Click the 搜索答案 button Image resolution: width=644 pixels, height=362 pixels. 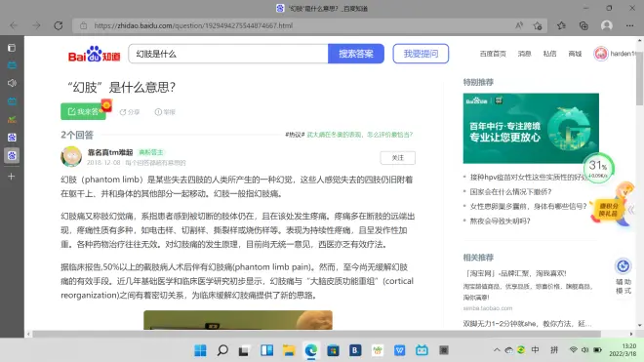click(356, 54)
